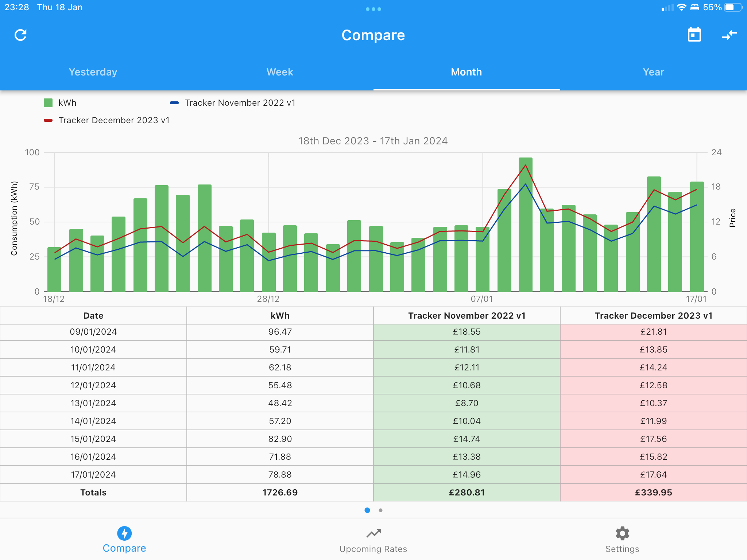Toggle Tracker November 2022 v1 legend entry

pos(233,103)
